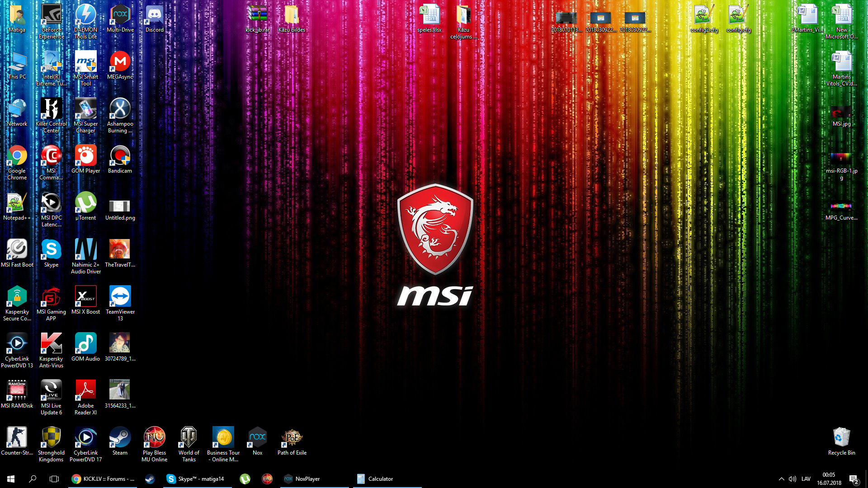This screenshot has height=488, width=868.
Task: Open Task View on taskbar
Action: pyautogui.click(x=54, y=479)
